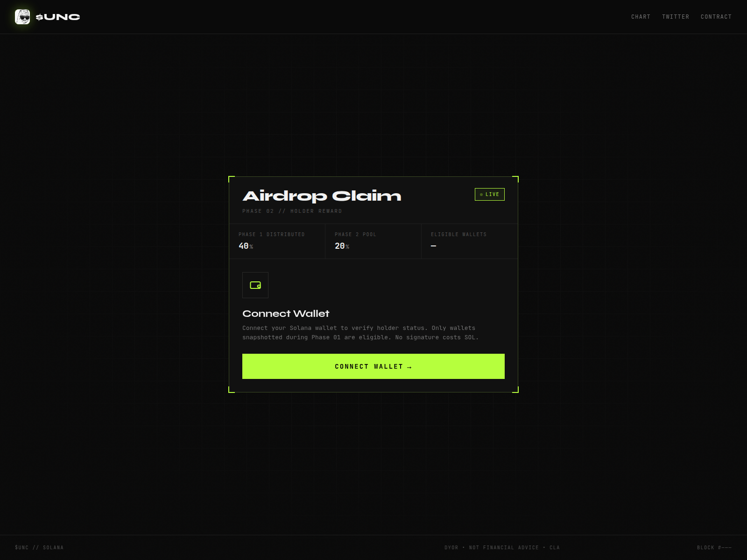Select the Eligible Wallets stat cell
Image resolution: width=747 pixels, height=560 pixels.
469,241
